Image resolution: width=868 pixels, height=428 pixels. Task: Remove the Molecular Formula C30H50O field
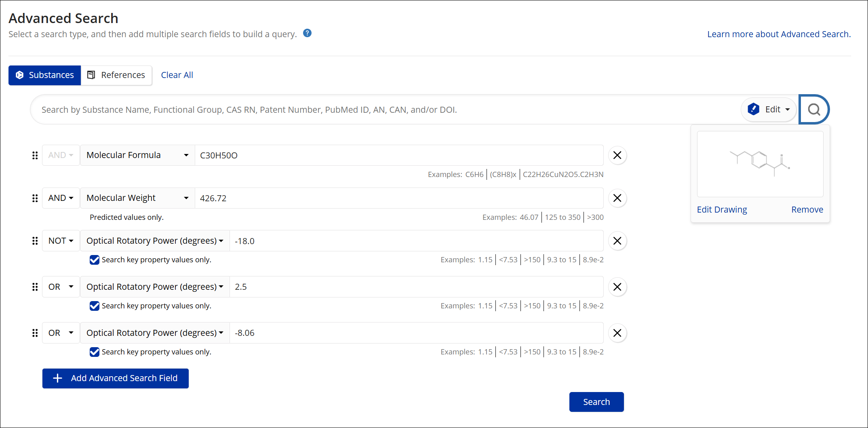point(617,155)
